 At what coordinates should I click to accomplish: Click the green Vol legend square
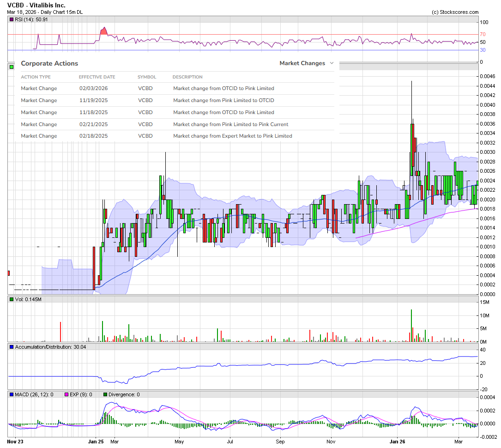pos(12,299)
